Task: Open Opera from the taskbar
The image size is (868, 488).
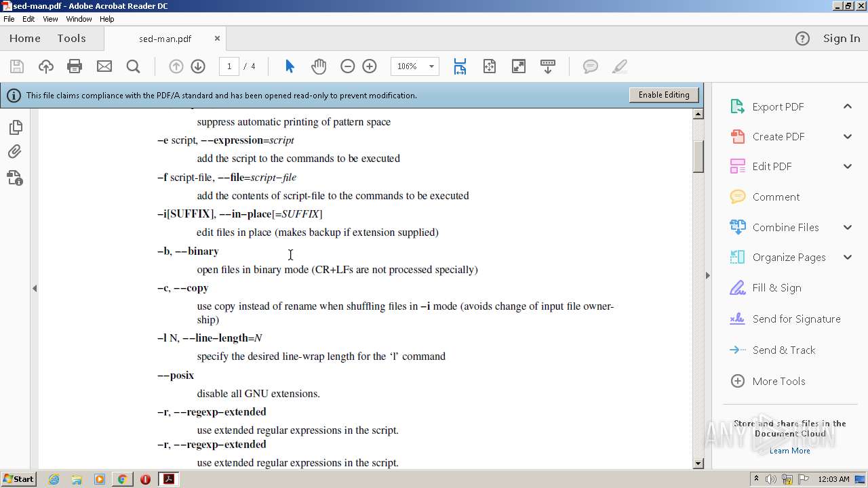Action: [145, 479]
